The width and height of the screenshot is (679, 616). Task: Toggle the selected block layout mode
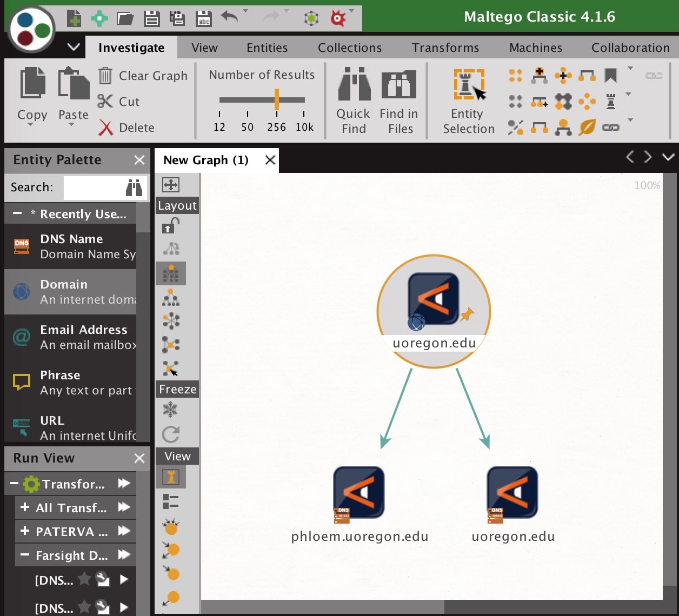[x=171, y=273]
